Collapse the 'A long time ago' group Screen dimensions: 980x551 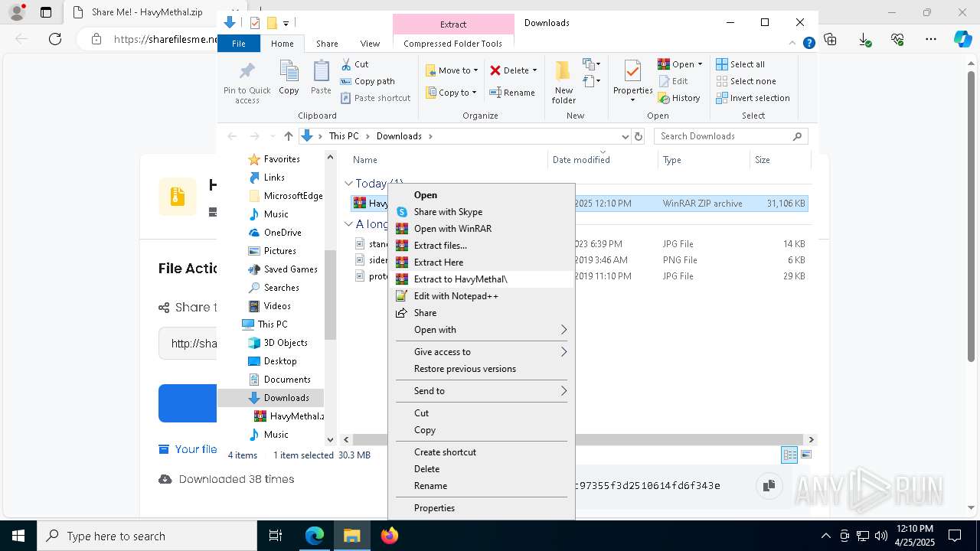348,224
